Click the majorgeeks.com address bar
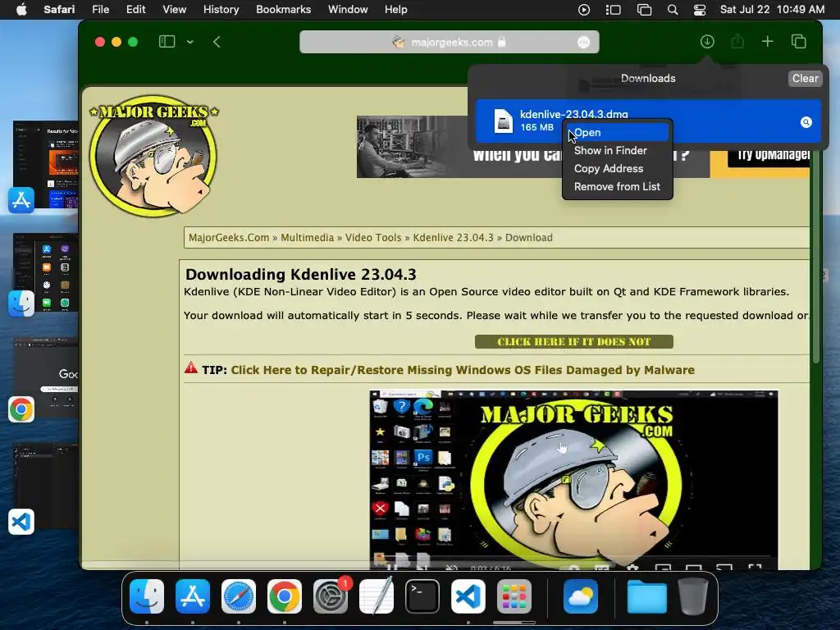 pyautogui.click(x=449, y=42)
